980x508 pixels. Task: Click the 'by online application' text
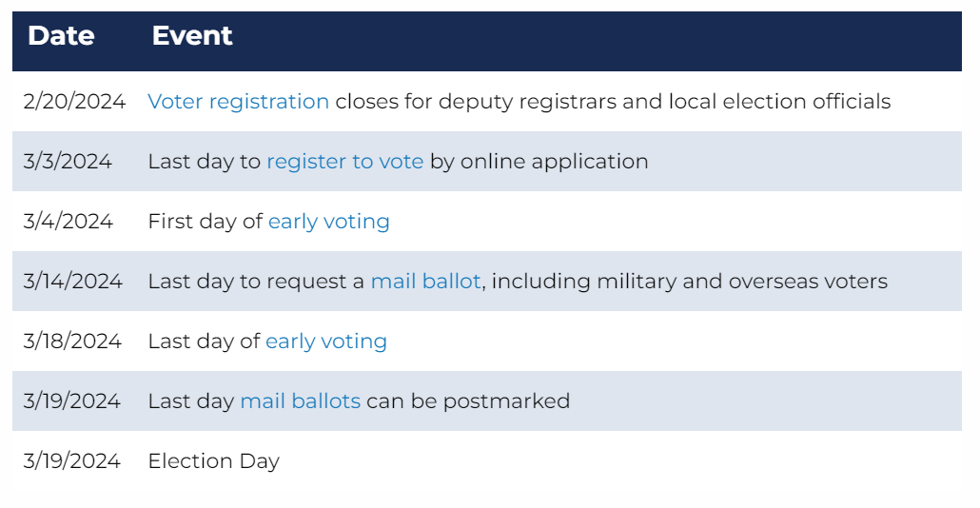pos(539,162)
